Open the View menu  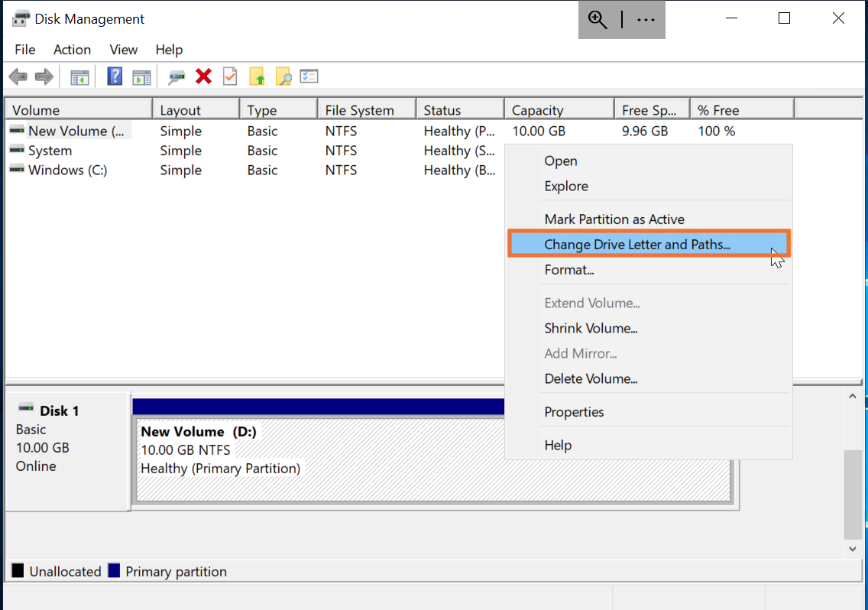[124, 50]
